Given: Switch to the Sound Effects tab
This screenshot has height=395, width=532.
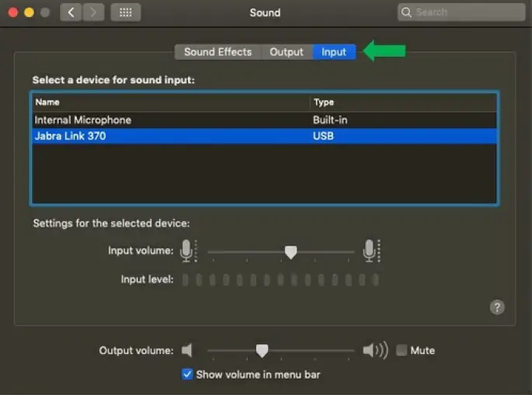Looking at the screenshot, I should 217,52.
